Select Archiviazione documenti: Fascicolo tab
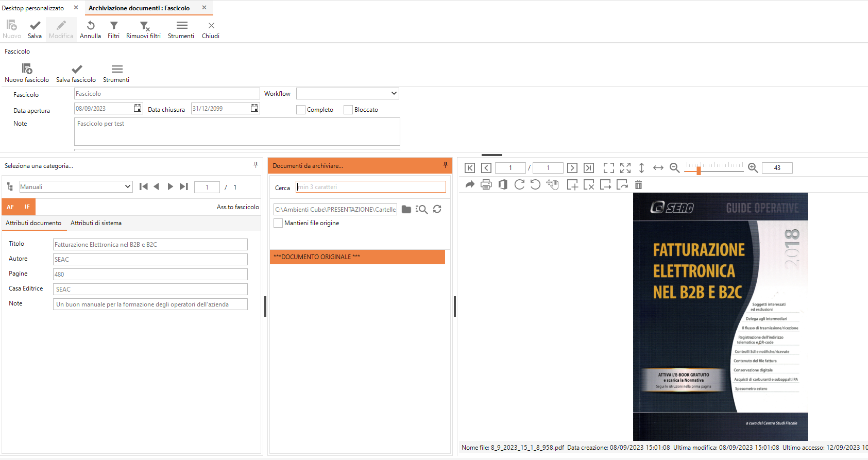The width and height of the screenshot is (868, 460). point(139,8)
